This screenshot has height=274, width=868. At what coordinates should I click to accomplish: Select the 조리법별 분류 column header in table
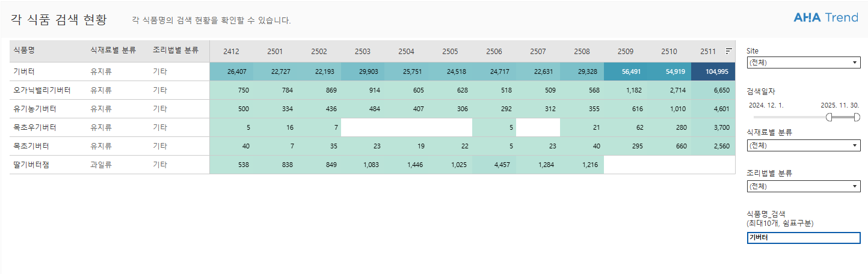[176, 50]
